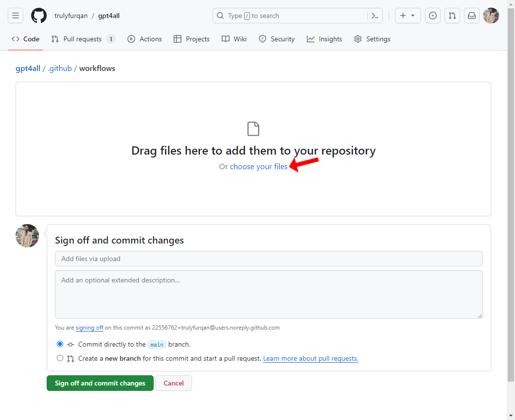Open the .github breadcrumb folder link
Image resolution: width=515 pixels, height=420 pixels.
59,69
